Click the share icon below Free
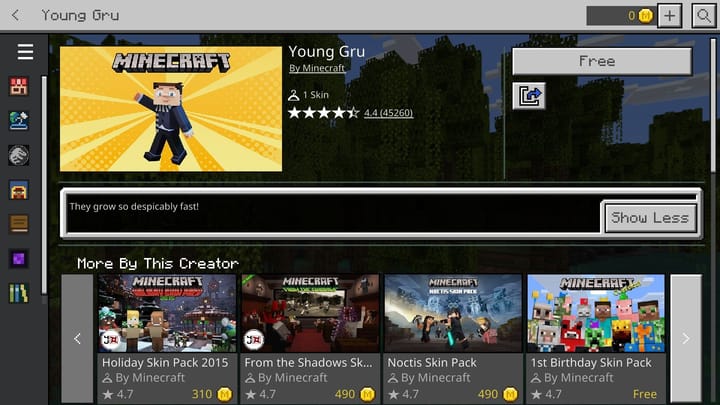 coord(529,96)
